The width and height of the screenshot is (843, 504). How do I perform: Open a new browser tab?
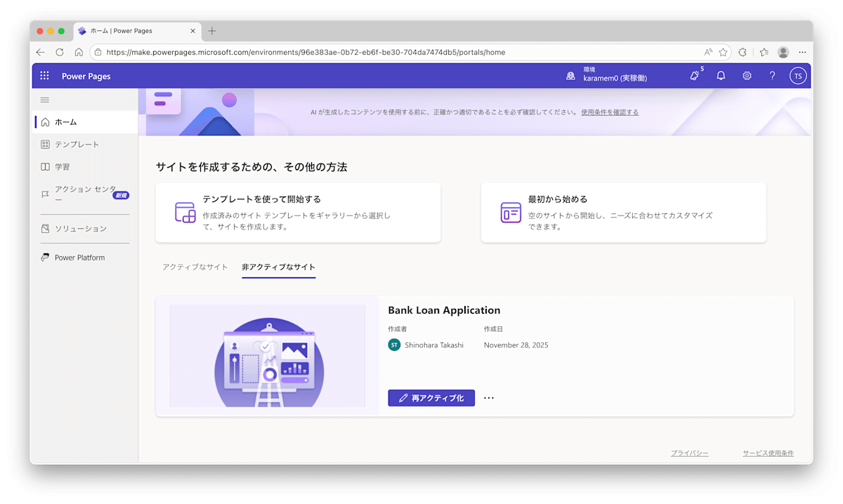coord(212,31)
